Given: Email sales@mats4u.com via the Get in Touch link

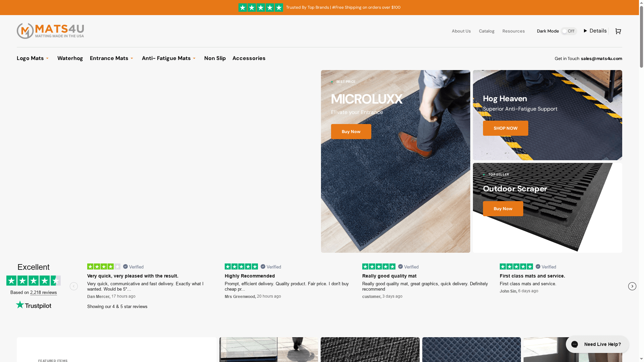Looking at the screenshot, I should [601, 58].
